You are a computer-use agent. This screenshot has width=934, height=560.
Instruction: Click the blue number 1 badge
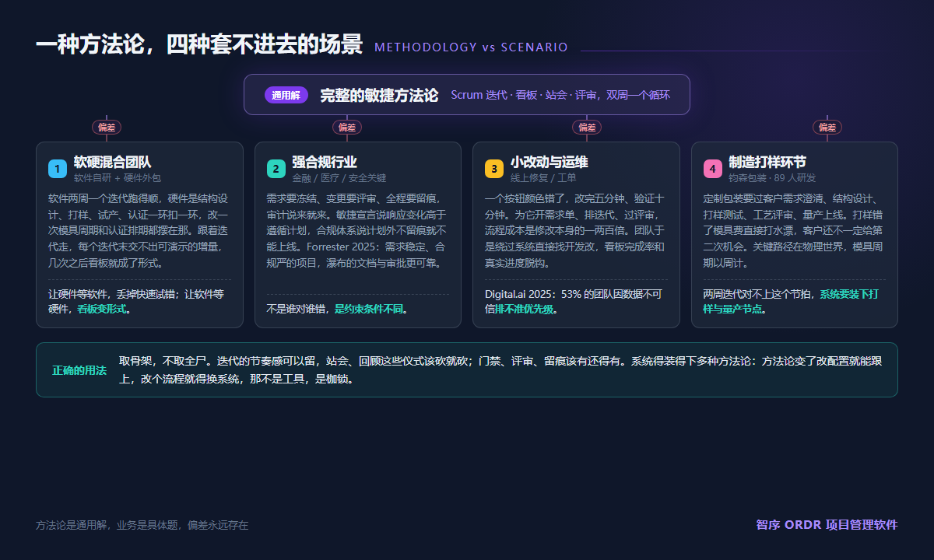point(58,169)
